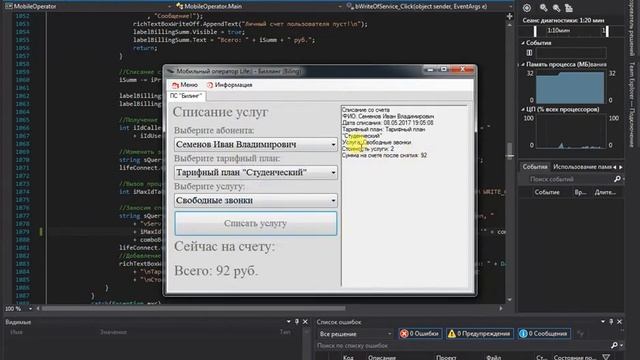Click the editor horizontal scrollbar thumb
640x360 pixels.
pos(193,309)
